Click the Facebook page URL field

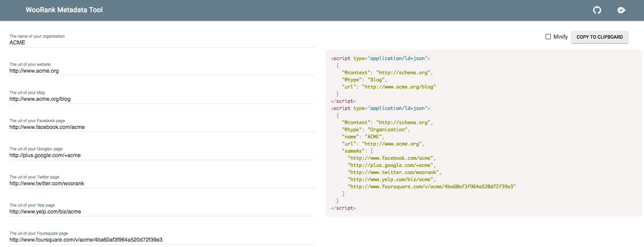point(162,127)
